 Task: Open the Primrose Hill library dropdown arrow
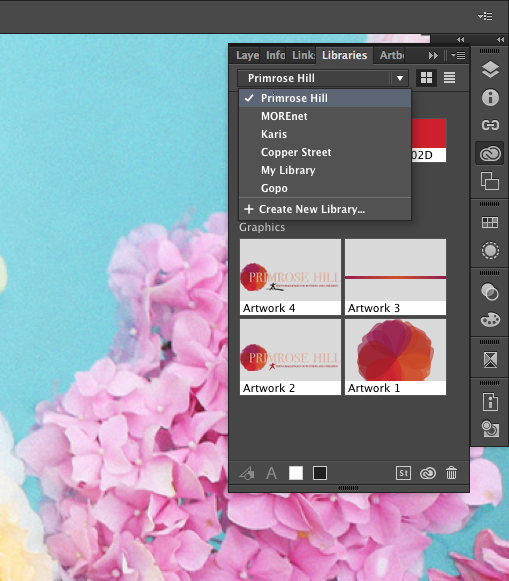click(400, 78)
